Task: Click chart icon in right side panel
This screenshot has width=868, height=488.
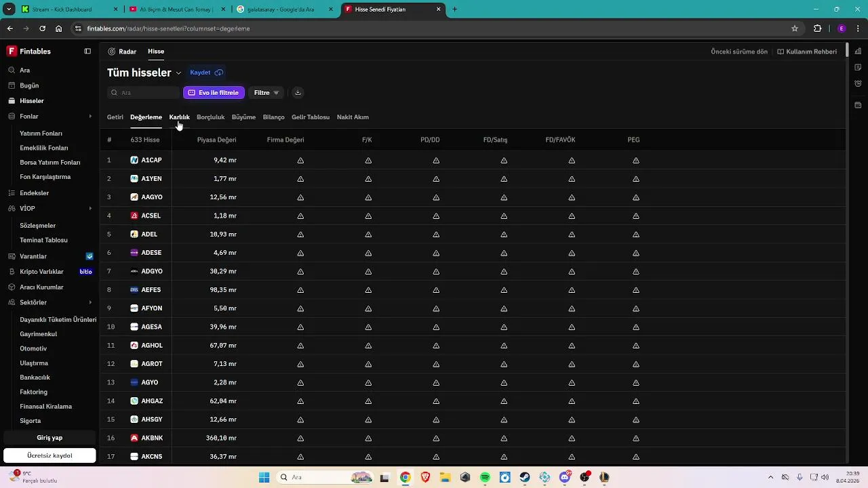Action: pyautogui.click(x=858, y=52)
